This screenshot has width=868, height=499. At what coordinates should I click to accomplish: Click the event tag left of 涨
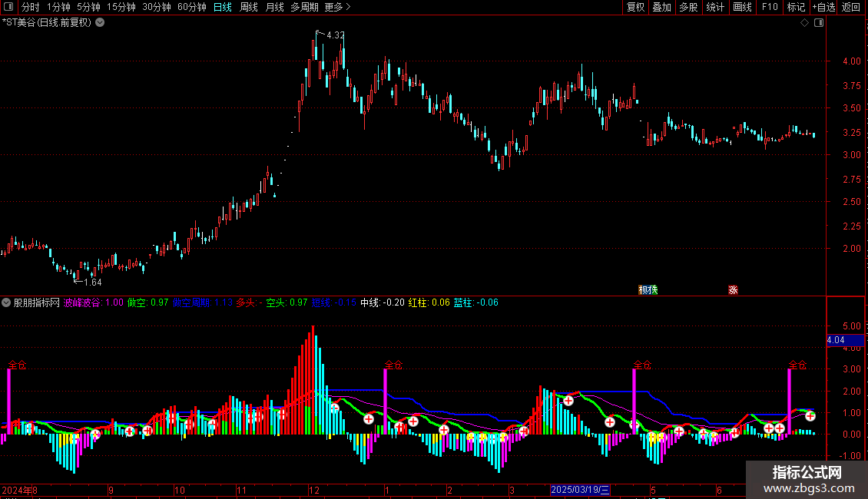click(648, 290)
